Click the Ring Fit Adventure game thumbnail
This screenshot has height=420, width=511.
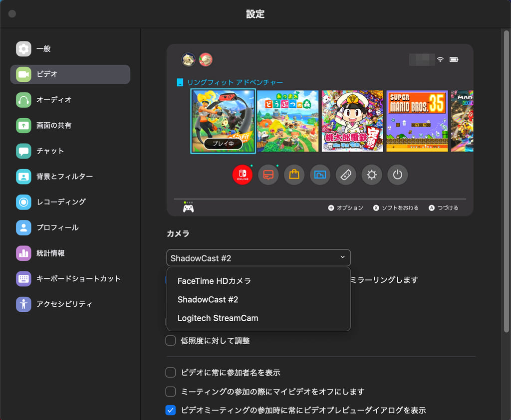click(x=223, y=121)
